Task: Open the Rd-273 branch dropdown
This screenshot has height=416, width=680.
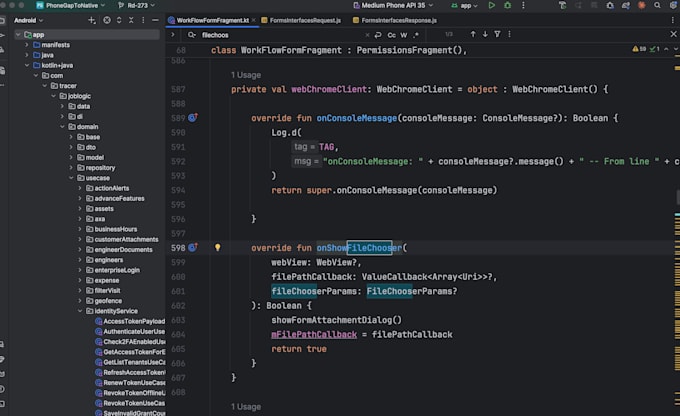Action: [x=136, y=6]
